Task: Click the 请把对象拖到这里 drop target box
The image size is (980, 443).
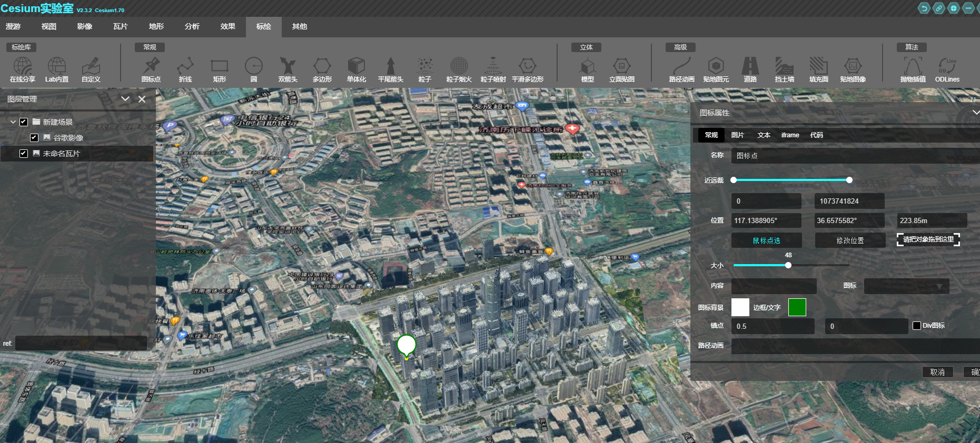Action: [928, 239]
